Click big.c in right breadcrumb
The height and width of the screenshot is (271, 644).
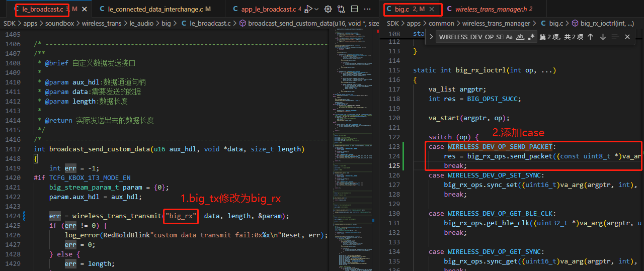pos(556,23)
